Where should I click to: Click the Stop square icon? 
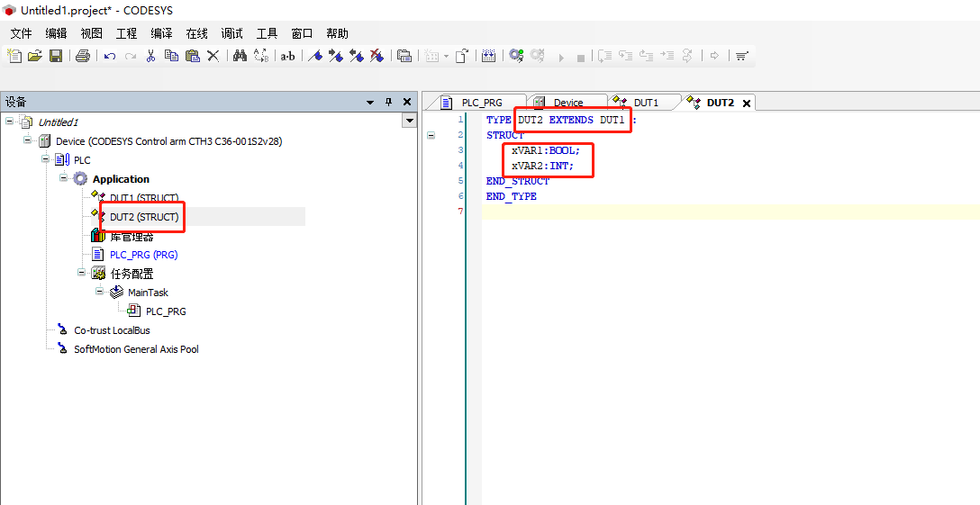coord(581,58)
